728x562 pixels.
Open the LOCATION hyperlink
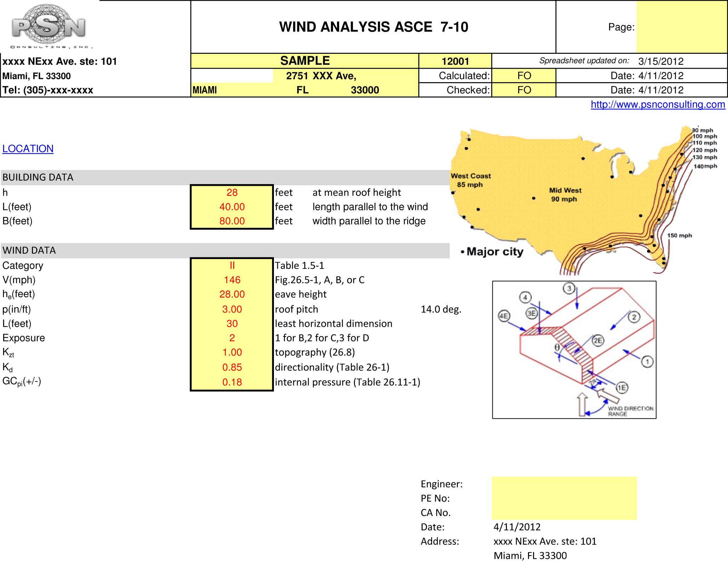pyautogui.click(x=28, y=149)
